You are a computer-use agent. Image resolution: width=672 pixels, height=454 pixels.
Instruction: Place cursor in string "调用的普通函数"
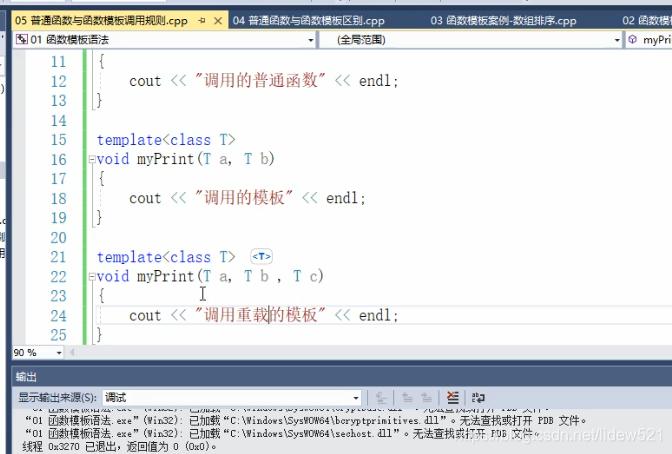[260, 80]
